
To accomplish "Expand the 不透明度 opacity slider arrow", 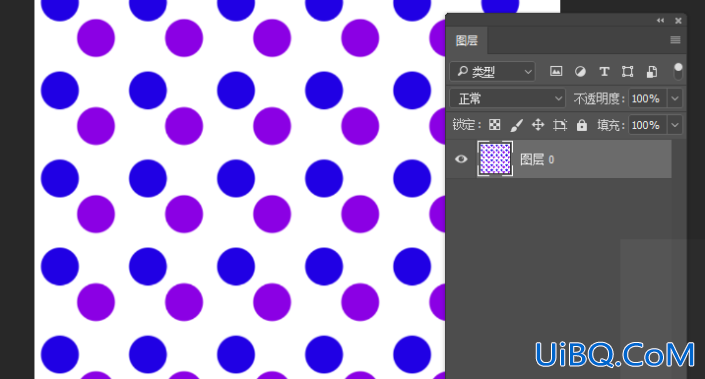I will point(675,98).
